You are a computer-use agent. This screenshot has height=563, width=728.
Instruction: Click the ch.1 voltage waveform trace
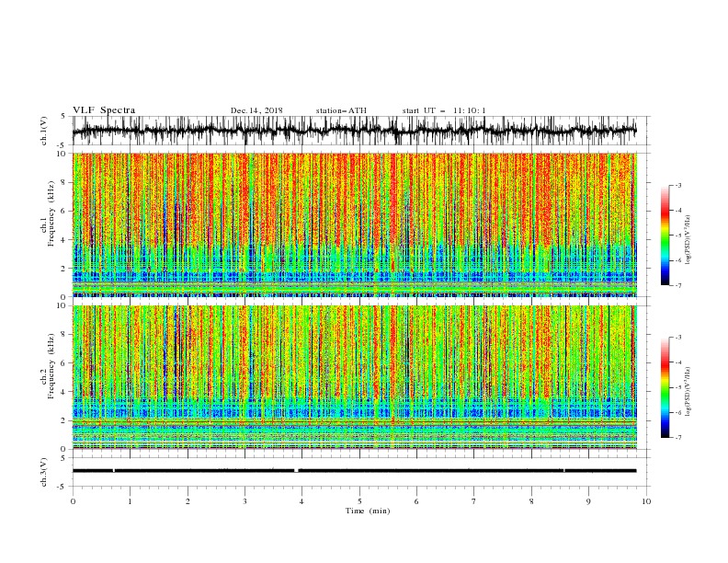tap(354, 131)
